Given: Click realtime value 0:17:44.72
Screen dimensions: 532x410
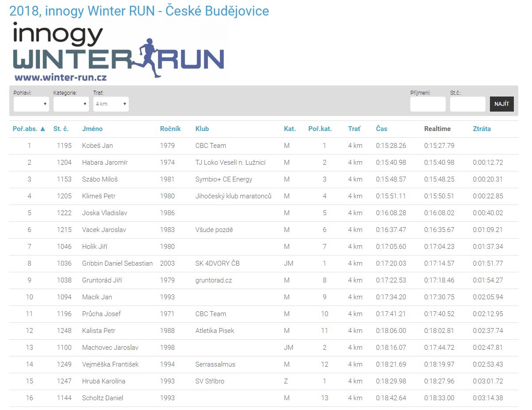Looking at the screenshot, I should pyautogui.click(x=439, y=348).
